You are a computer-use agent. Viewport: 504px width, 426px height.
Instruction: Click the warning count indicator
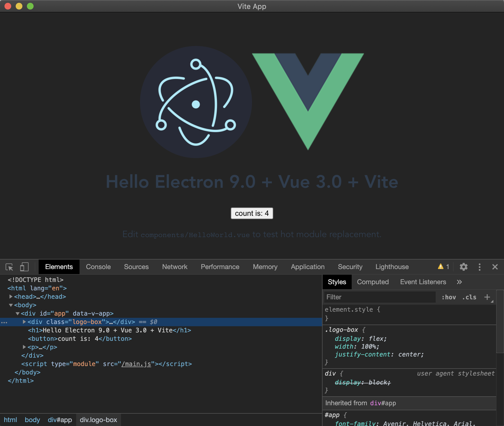444,267
